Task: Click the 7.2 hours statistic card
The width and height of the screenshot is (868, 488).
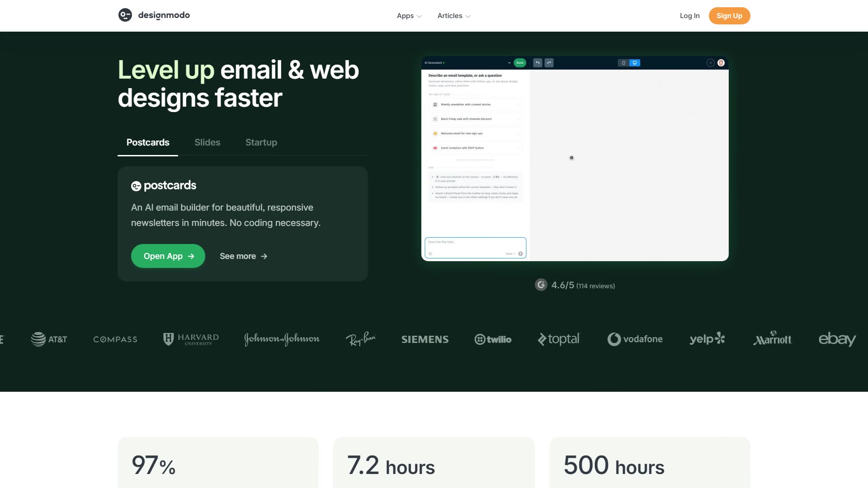Action: pos(434,463)
